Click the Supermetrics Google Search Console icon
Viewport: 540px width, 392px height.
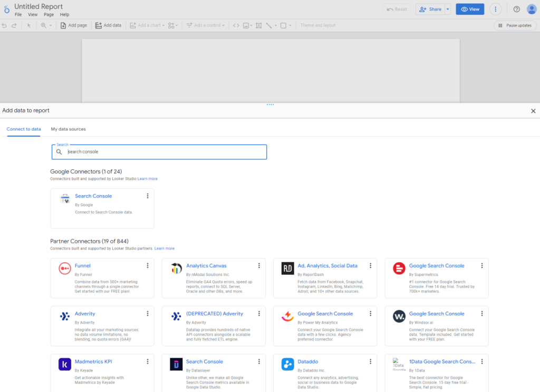[x=399, y=269]
